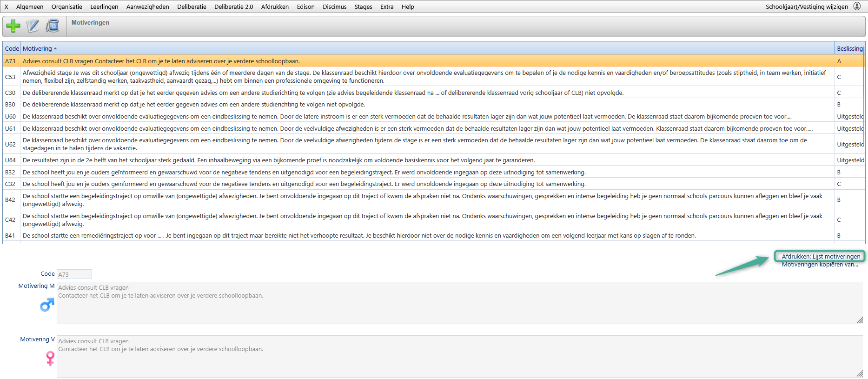This screenshot has width=868, height=379.
Task: Click the edit notepad pencil icon
Action: tap(33, 26)
